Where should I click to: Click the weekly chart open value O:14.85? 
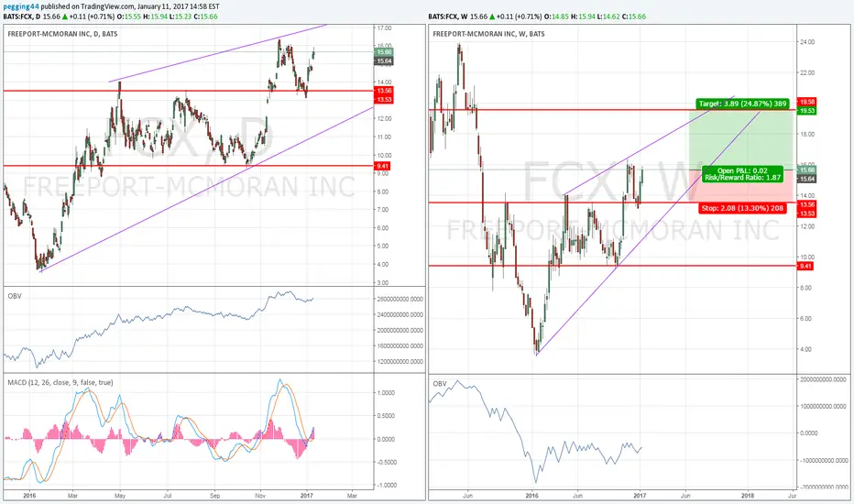point(558,16)
